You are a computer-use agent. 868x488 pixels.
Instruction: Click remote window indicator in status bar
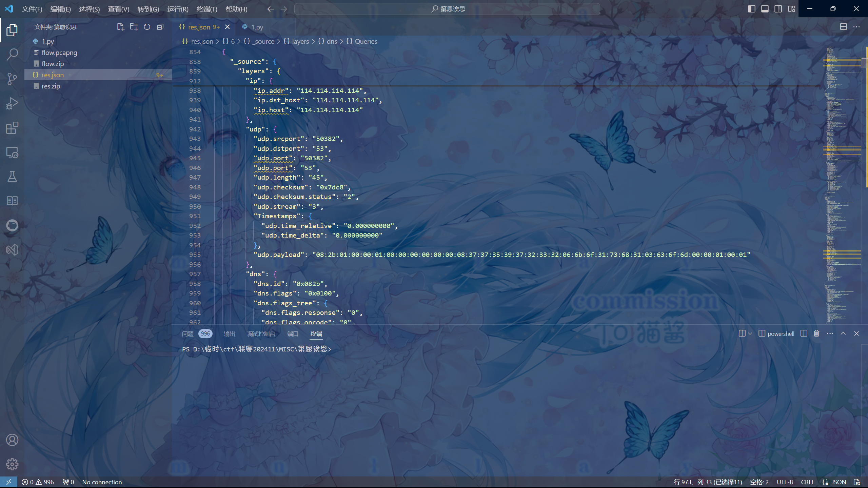(x=8, y=482)
